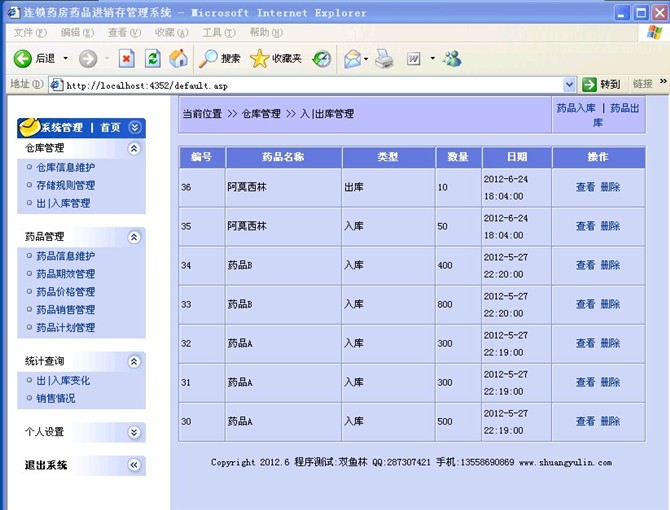Viewport: 670px width, 510px height.
Task: Open the Mail button dropdown arrow
Action: coord(366,59)
